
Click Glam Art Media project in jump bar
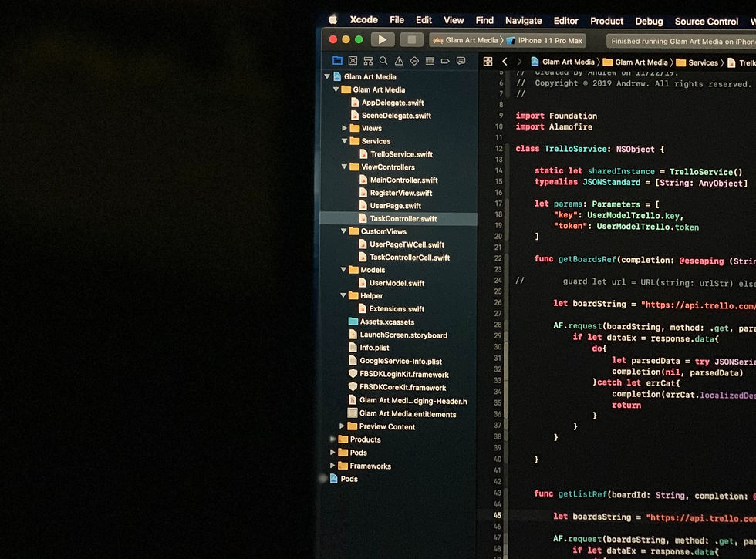562,62
